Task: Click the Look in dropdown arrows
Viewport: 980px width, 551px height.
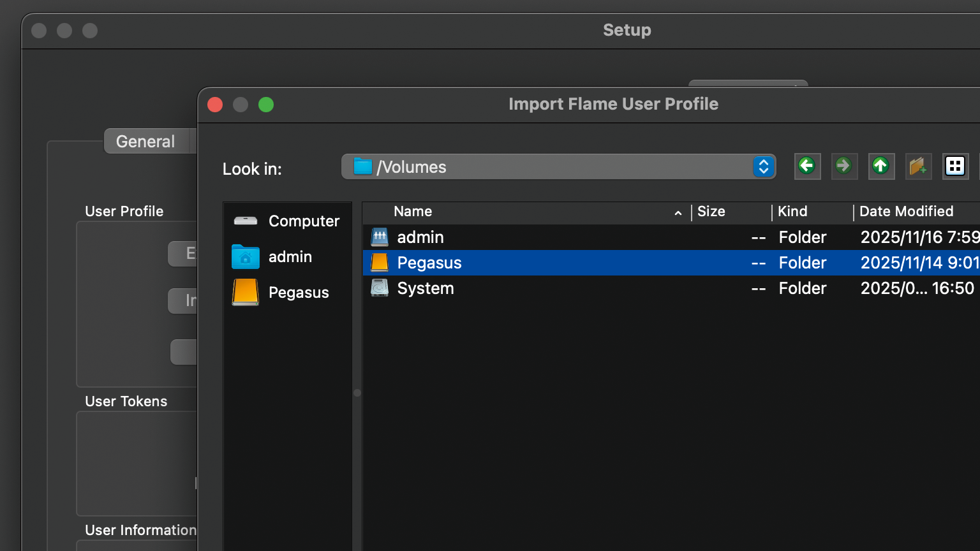Action: coord(763,167)
